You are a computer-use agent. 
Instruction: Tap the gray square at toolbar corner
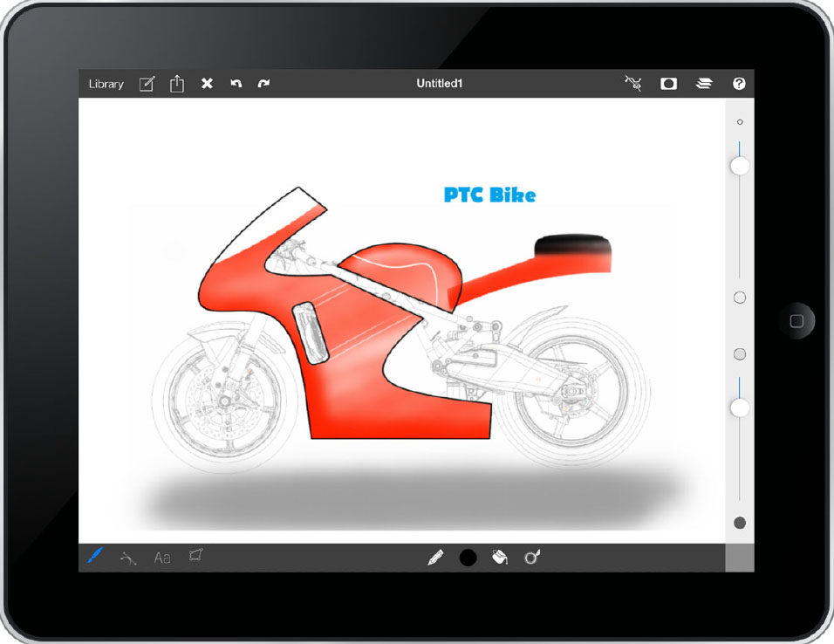coord(740,558)
